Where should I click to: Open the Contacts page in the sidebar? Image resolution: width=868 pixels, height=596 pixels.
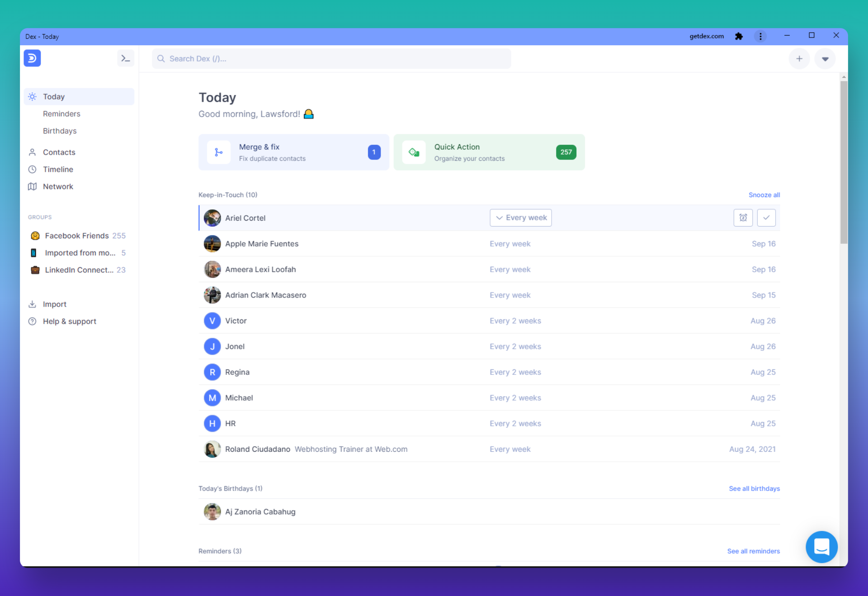coord(59,152)
